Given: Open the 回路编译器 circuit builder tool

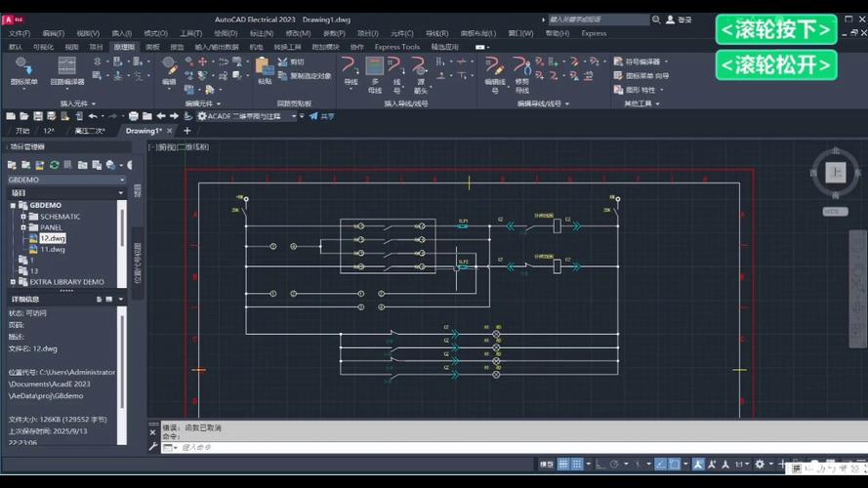Looking at the screenshot, I should pyautogui.click(x=67, y=71).
